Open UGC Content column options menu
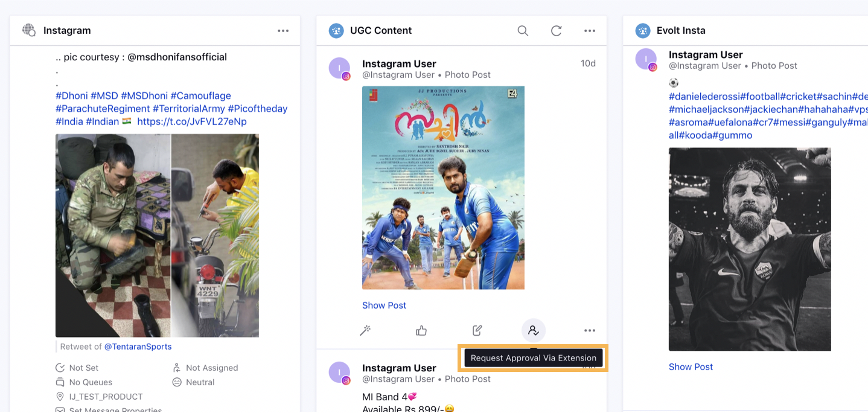The height and width of the screenshot is (413, 868). (x=590, y=31)
